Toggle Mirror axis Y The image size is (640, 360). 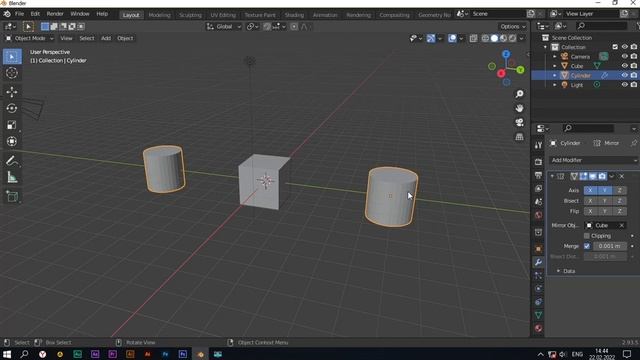point(604,190)
